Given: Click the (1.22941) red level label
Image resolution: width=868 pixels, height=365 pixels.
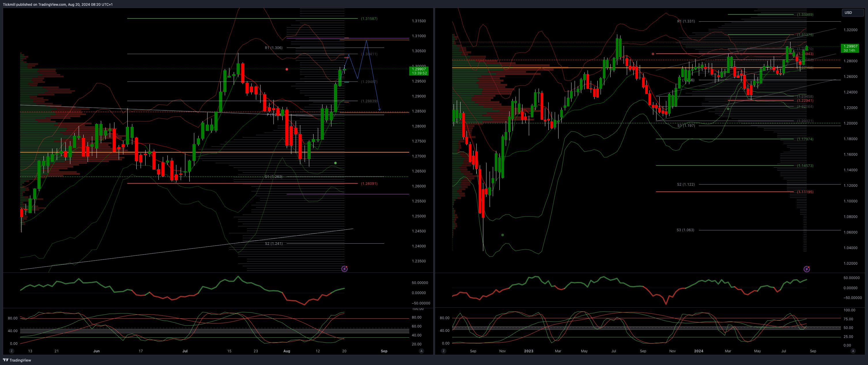Looking at the screenshot, I should click(x=805, y=100).
